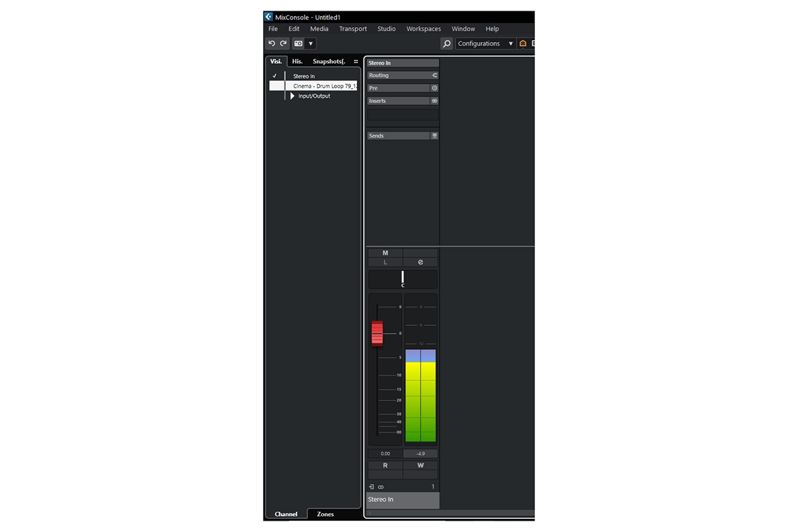Click the Inserts bypass icon
This screenshot has width=798, height=532.
point(435,101)
